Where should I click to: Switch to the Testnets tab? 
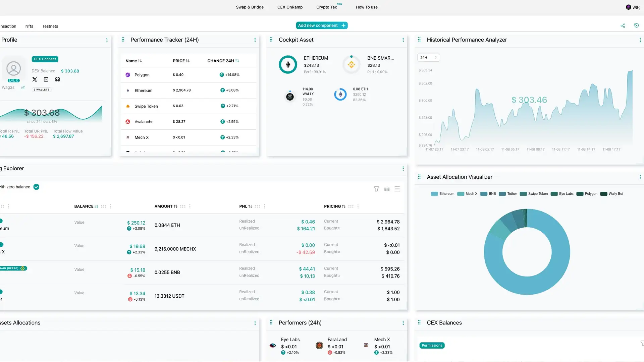[x=50, y=26]
